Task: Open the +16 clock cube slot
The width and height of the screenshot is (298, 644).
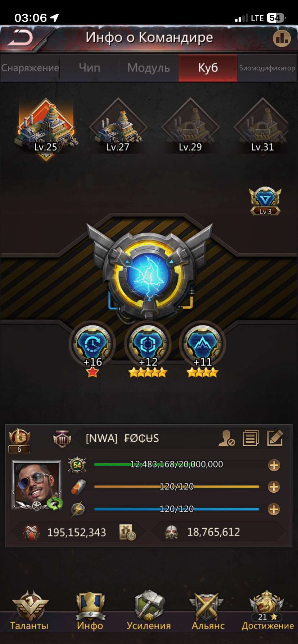Action: click(x=92, y=344)
